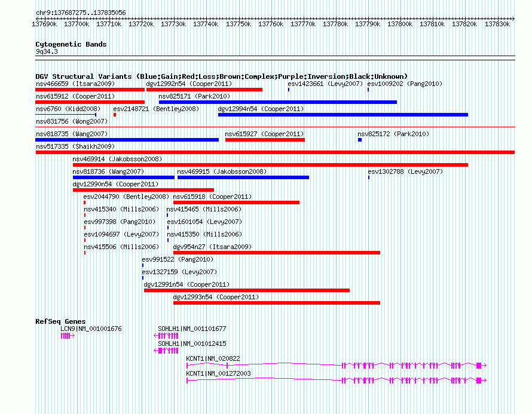Select SOHLH1|NM_001012415 gene label
Screen dimensions: 532x414
[192, 344]
